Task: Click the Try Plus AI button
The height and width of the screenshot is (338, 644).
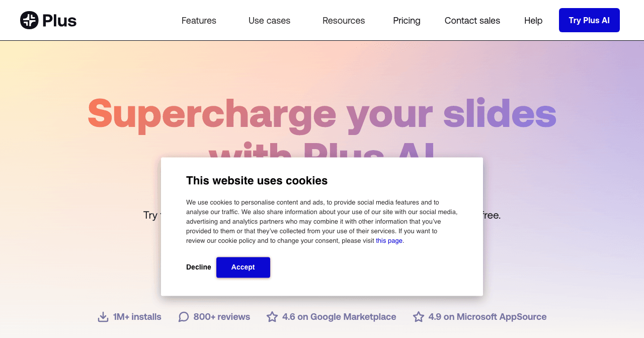Action: 589,20
